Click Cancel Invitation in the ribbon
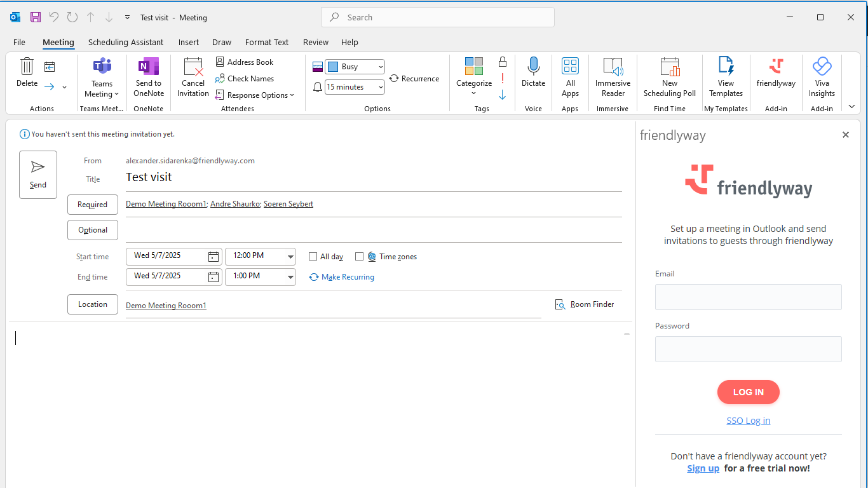Screen dimensions: 868x488 pos(193,77)
